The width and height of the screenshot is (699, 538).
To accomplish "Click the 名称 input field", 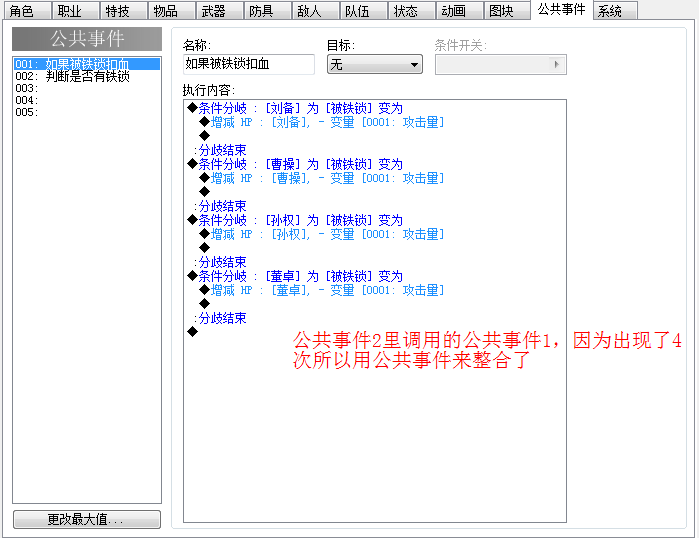I will tap(249, 64).
